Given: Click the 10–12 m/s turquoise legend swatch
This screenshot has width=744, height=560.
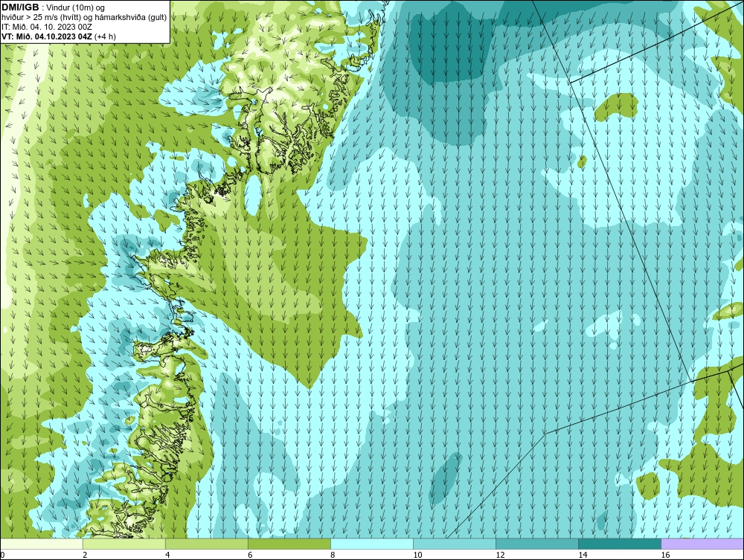Looking at the screenshot, I should [454, 544].
